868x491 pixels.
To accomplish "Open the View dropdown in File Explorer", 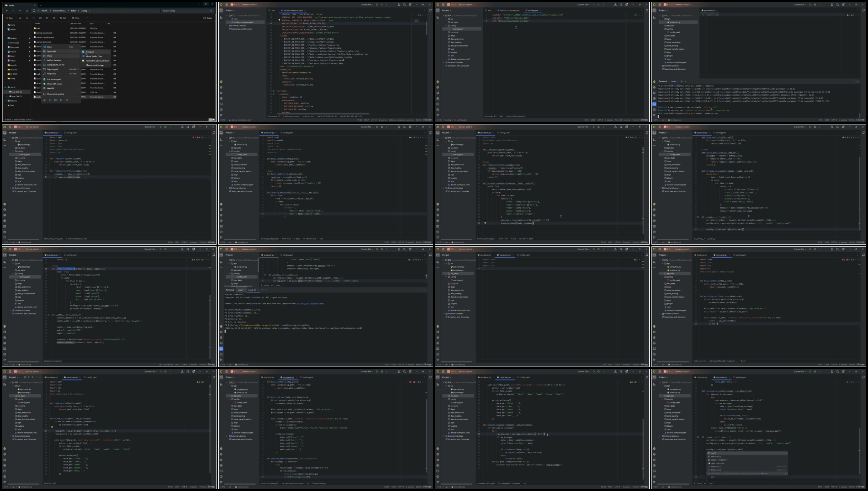I will point(76,18).
